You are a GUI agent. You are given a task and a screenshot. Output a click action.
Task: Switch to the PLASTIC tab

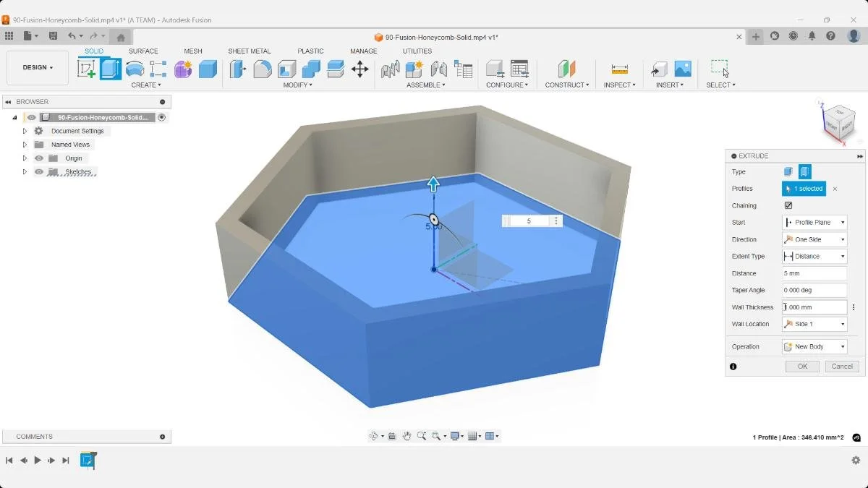(310, 51)
